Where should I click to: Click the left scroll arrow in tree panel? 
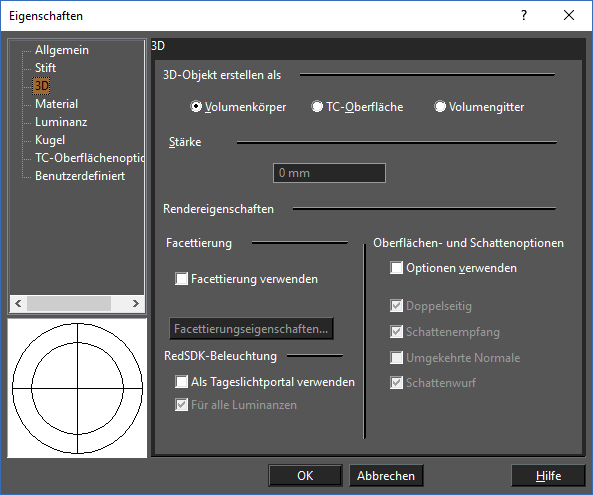click(x=18, y=304)
